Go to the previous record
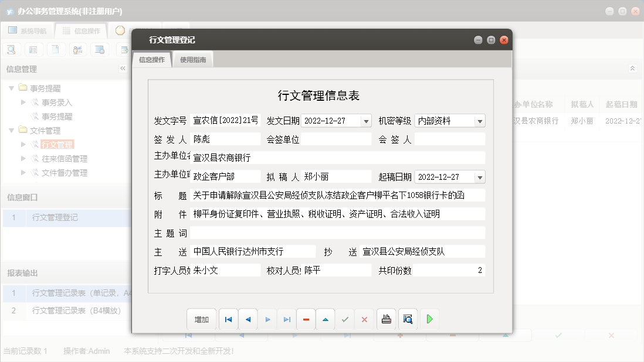The width and height of the screenshot is (644, 362). 248,319
